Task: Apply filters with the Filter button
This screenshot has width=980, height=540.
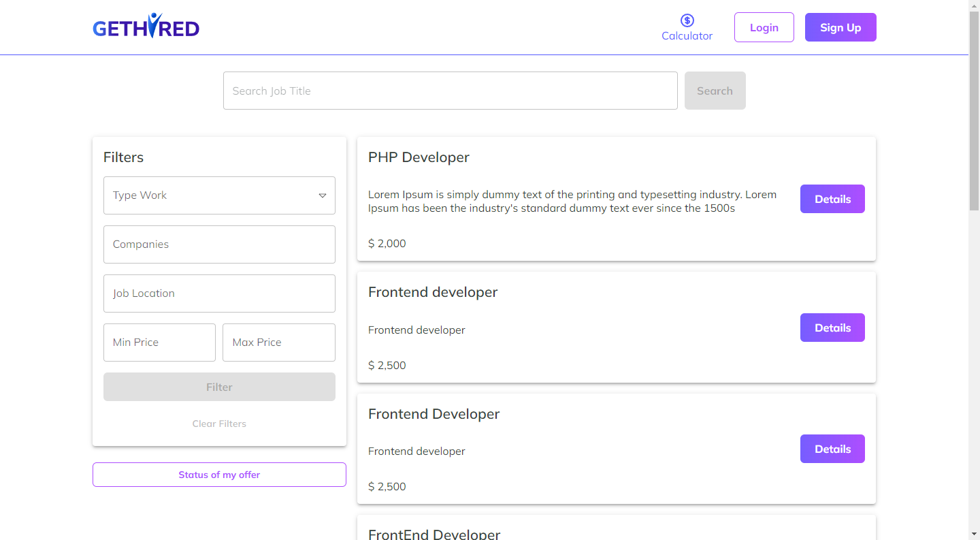Action: click(219, 387)
